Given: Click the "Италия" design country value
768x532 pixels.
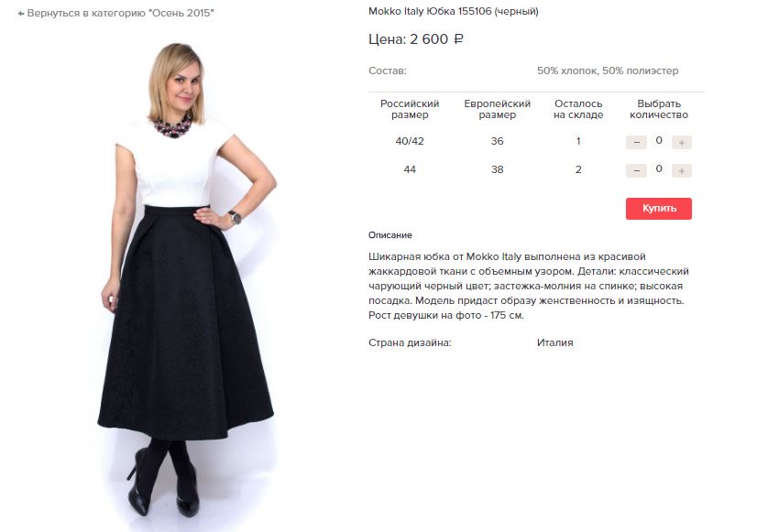Looking at the screenshot, I should pos(554,342).
